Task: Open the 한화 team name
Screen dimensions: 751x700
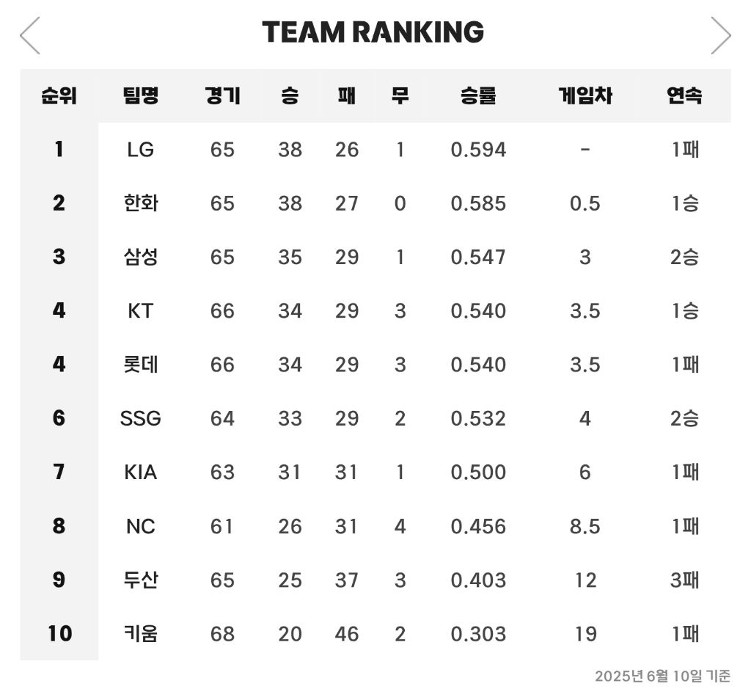Action: 140,203
